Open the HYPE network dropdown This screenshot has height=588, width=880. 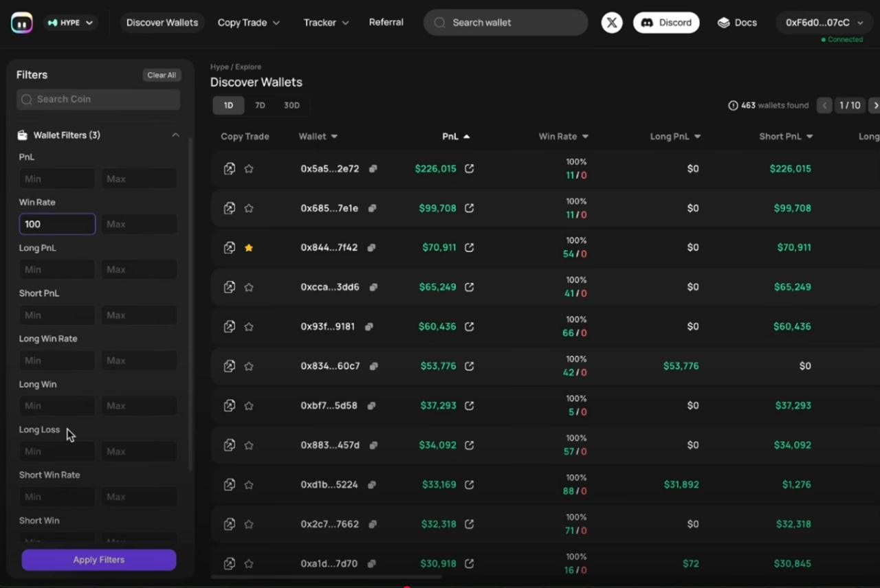70,23
